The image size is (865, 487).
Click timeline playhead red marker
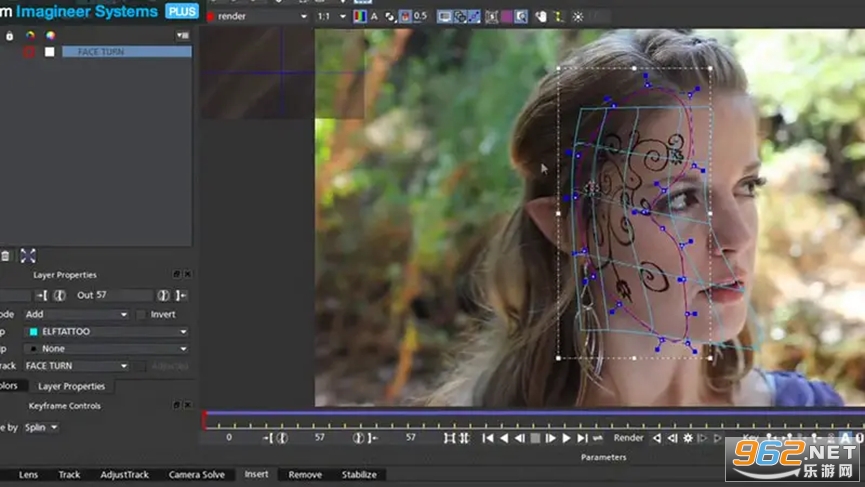205,420
